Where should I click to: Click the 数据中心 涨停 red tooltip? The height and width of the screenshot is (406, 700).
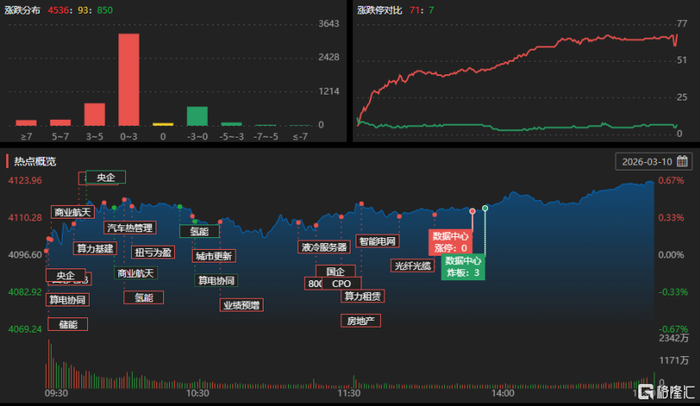(450, 242)
